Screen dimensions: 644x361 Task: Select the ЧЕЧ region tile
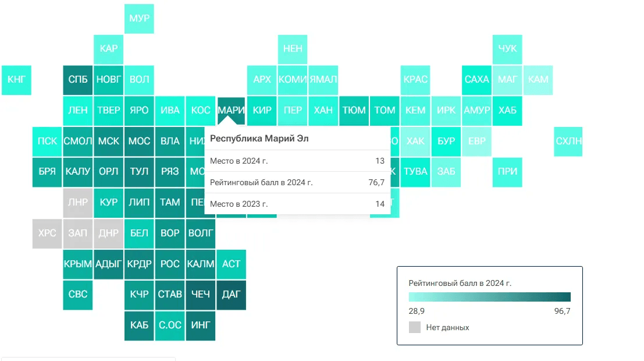[x=201, y=295]
